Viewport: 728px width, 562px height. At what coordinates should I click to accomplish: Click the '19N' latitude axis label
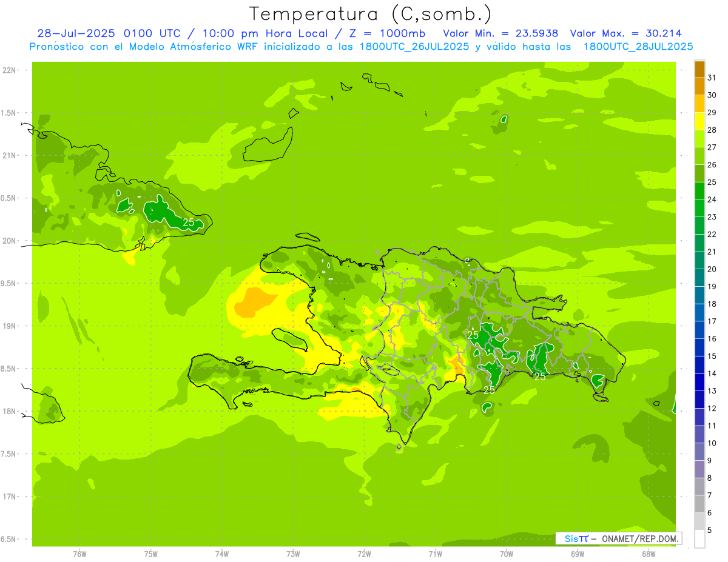click(x=10, y=326)
